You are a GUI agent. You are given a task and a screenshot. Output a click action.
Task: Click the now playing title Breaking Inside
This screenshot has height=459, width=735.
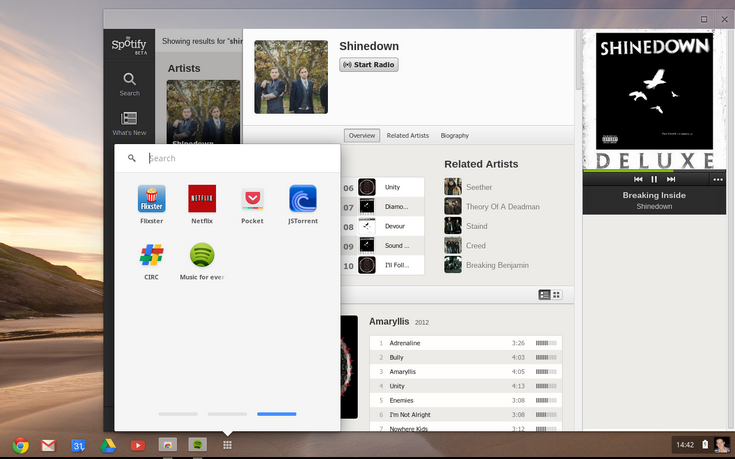[x=654, y=196]
